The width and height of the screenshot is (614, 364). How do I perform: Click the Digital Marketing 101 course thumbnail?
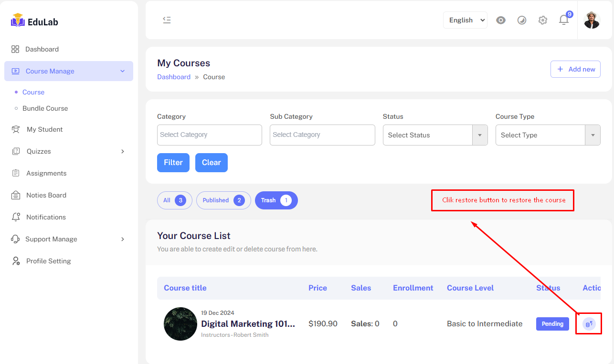[180, 324]
